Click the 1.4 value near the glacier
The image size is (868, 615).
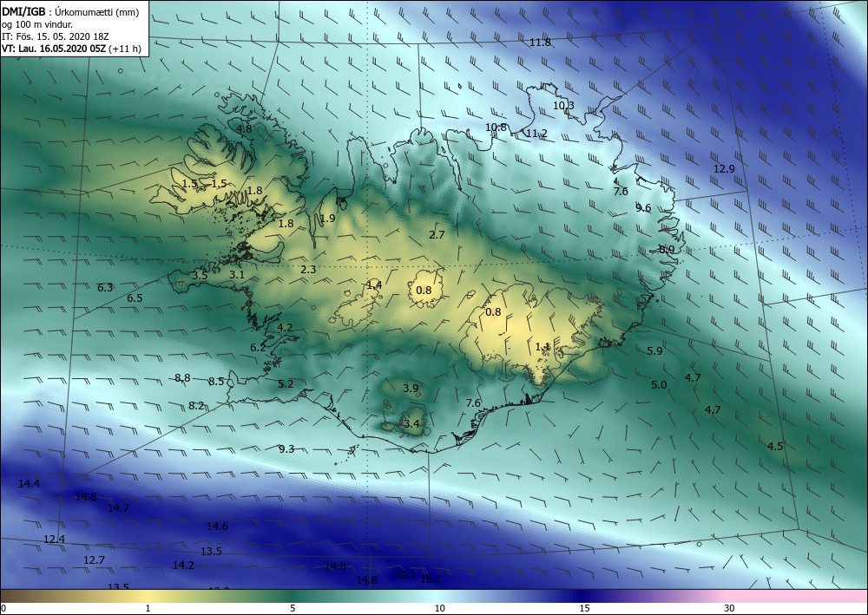(374, 285)
